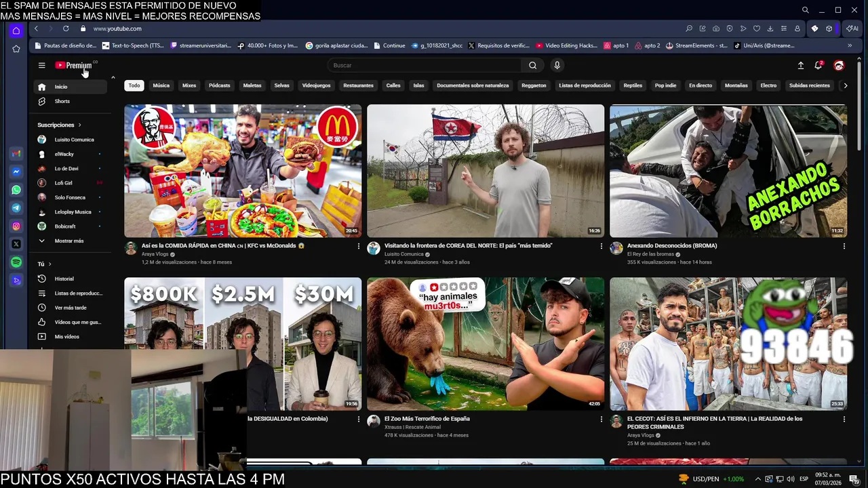This screenshot has height=488, width=868.
Task: Click the heart favorites icon in address bar
Action: click(x=757, y=28)
